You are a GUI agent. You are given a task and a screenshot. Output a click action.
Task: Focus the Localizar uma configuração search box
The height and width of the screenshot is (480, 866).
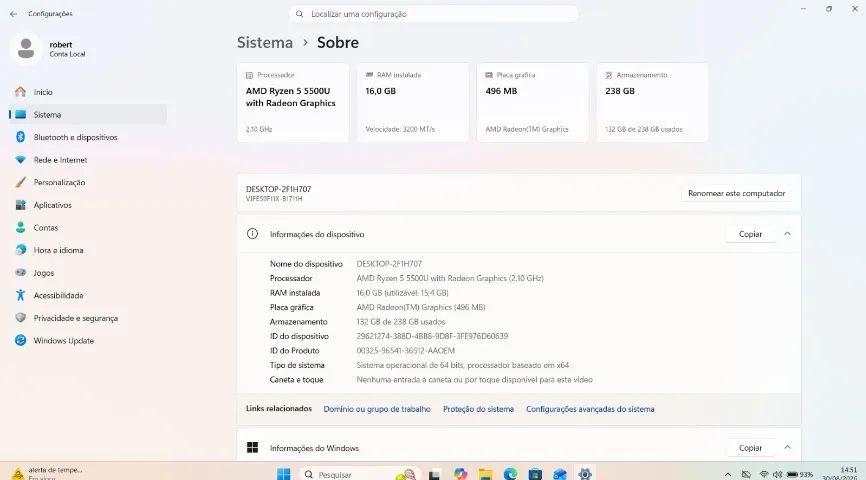434,14
